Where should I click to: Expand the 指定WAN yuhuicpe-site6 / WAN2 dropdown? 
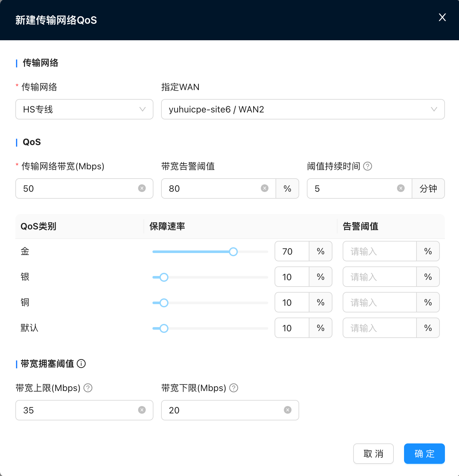coord(303,109)
